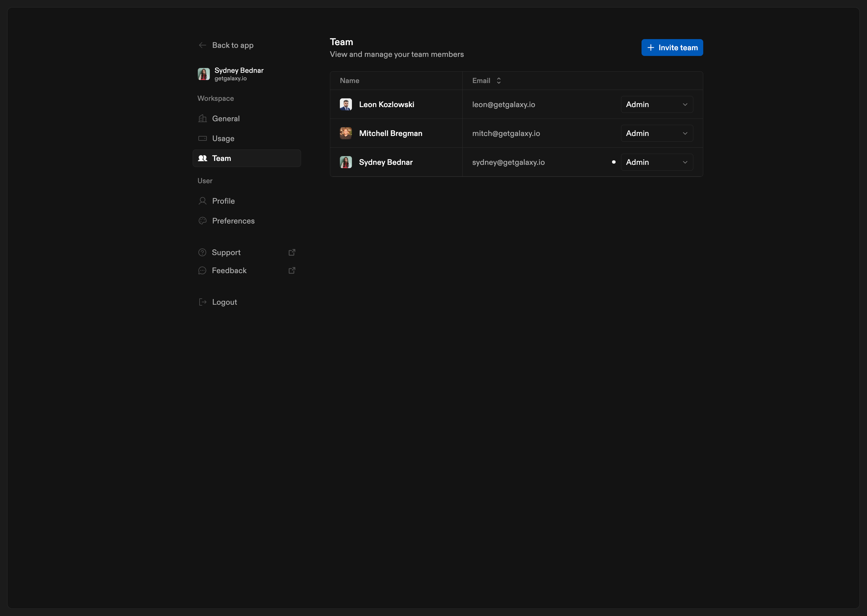
Task: Expand Mitchell Bregman's Admin role selector
Action: (x=657, y=134)
